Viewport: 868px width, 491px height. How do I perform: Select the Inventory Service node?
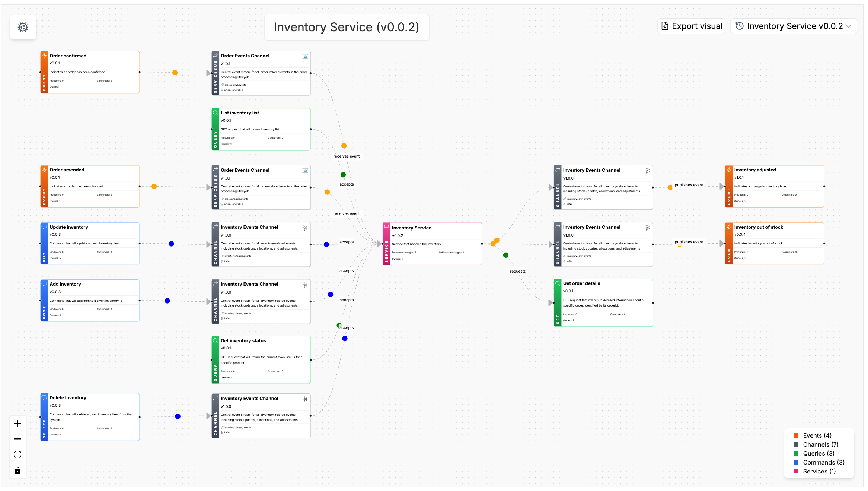point(432,243)
